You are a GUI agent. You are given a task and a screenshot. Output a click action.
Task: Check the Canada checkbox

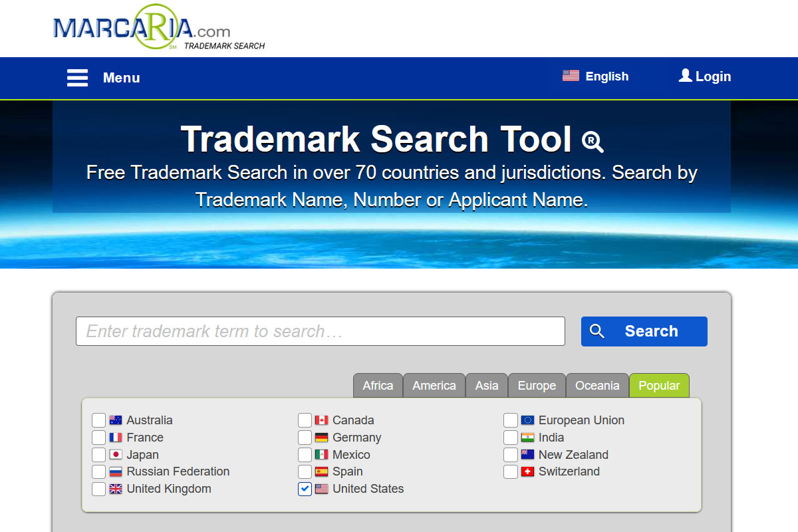pos(305,420)
